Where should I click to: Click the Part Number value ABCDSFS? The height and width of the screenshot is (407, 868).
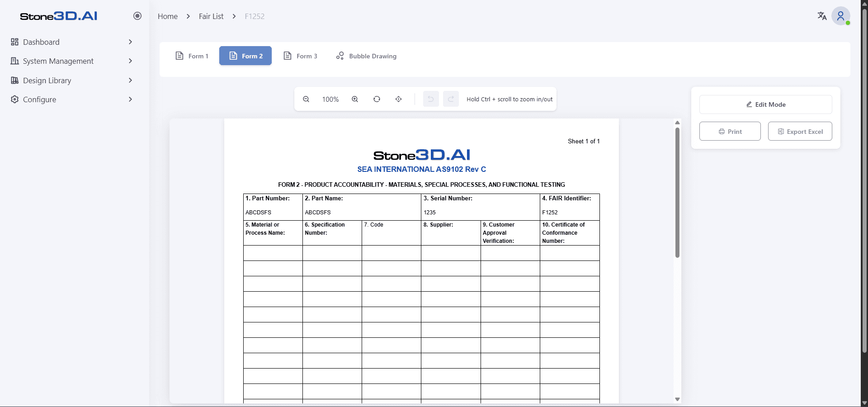point(258,212)
